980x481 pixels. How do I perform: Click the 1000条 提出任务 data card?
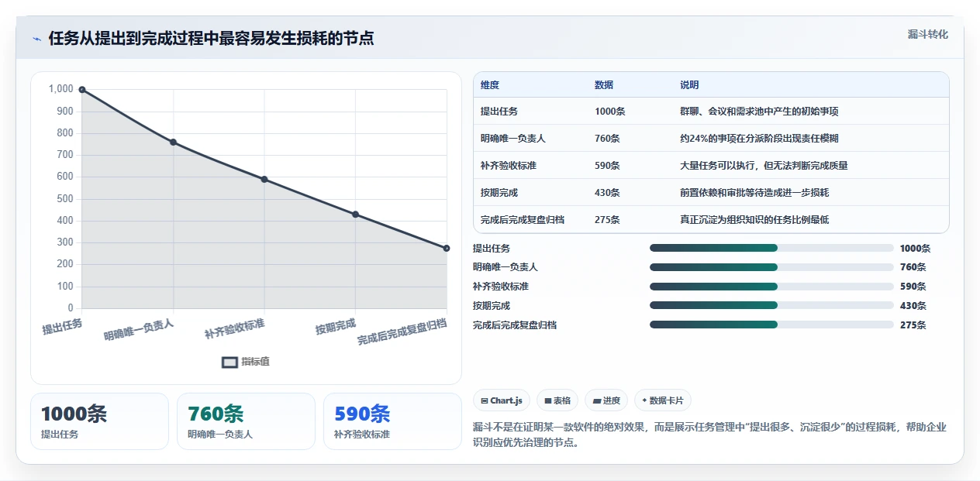coord(99,421)
